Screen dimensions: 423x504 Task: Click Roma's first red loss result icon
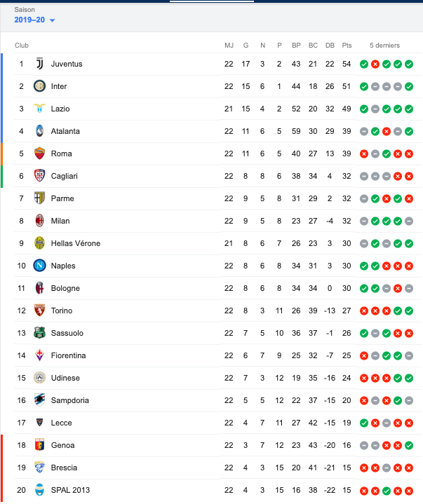(364, 154)
